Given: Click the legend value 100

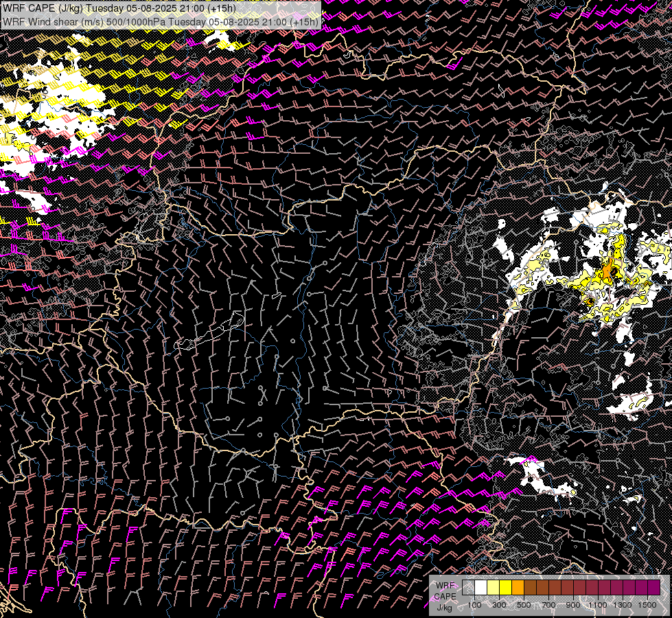Looking at the screenshot, I should [474, 605].
